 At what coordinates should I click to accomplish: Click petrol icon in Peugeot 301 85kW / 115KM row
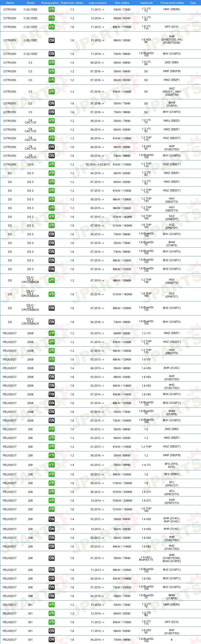coord(52,622)
